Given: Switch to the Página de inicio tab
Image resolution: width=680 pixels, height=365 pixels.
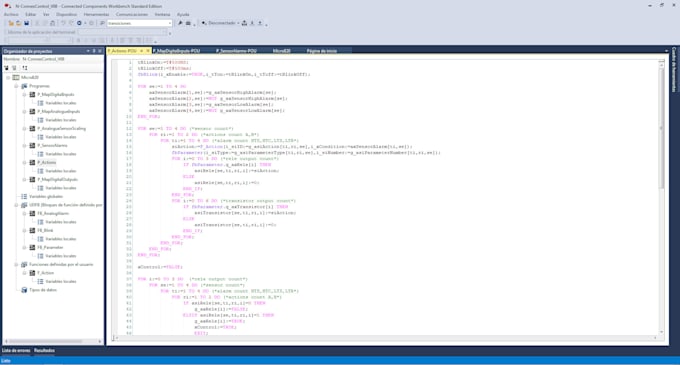Looking at the screenshot, I should click(x=322, y=51).
